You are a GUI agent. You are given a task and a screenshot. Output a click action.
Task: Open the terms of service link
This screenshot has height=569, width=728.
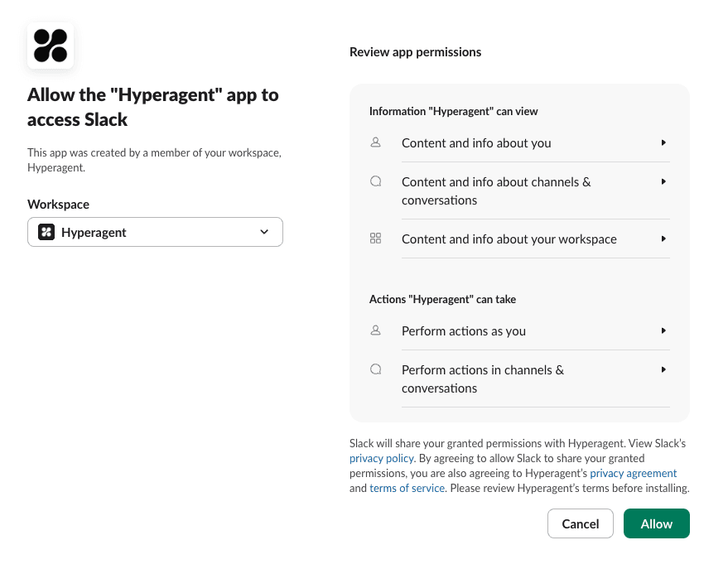(x=407, y=488)
